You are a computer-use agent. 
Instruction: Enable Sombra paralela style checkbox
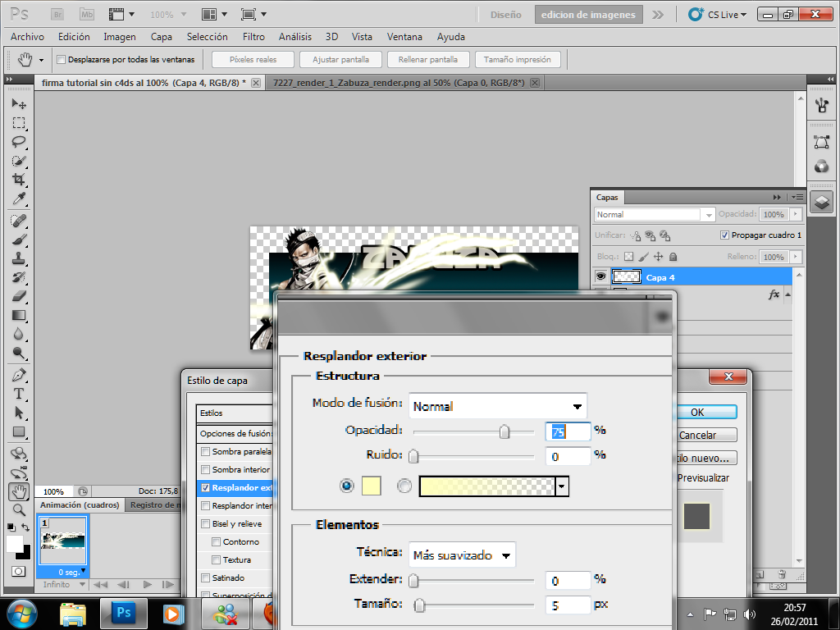coord(205,452)
